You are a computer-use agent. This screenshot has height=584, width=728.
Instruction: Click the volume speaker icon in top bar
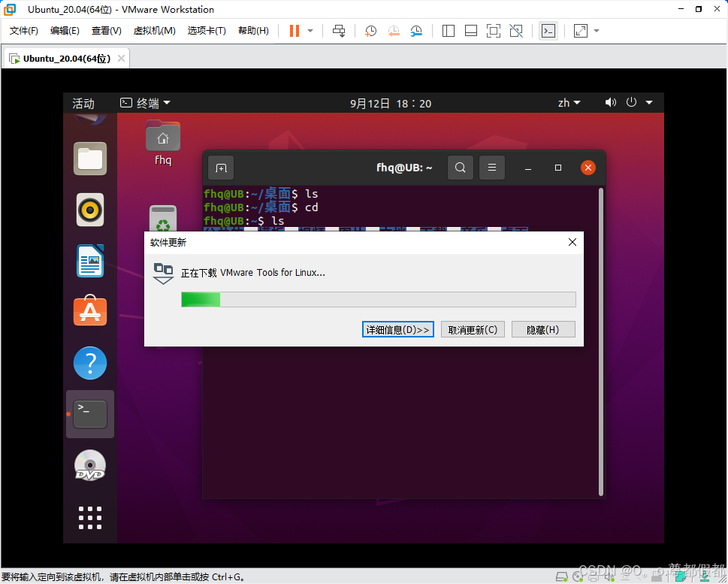tap(611, 102)
